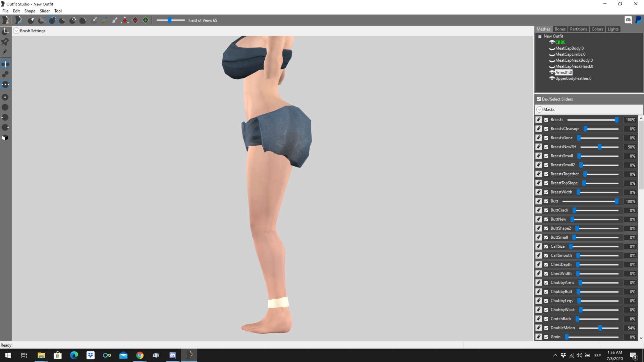Click the Breasts 100% value field

630,120
